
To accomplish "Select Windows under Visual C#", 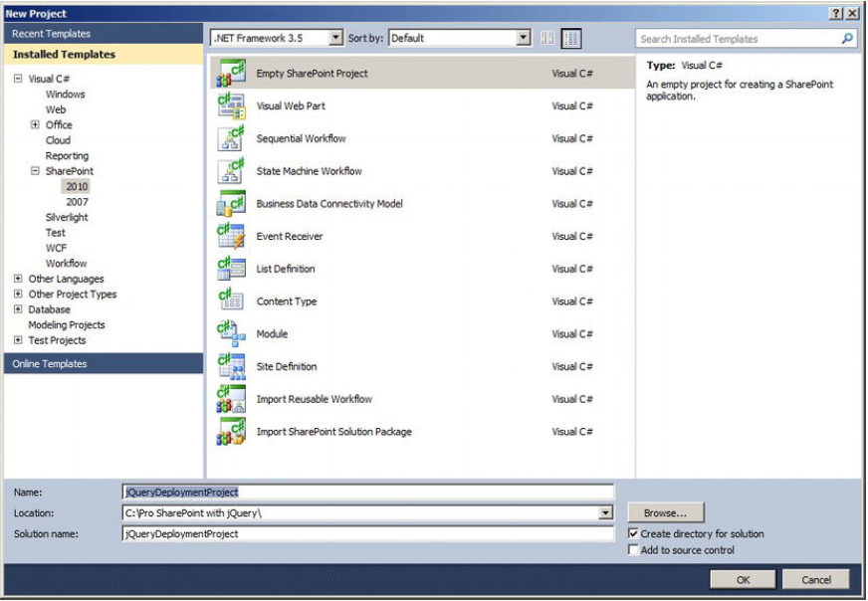I will point(66,95).
